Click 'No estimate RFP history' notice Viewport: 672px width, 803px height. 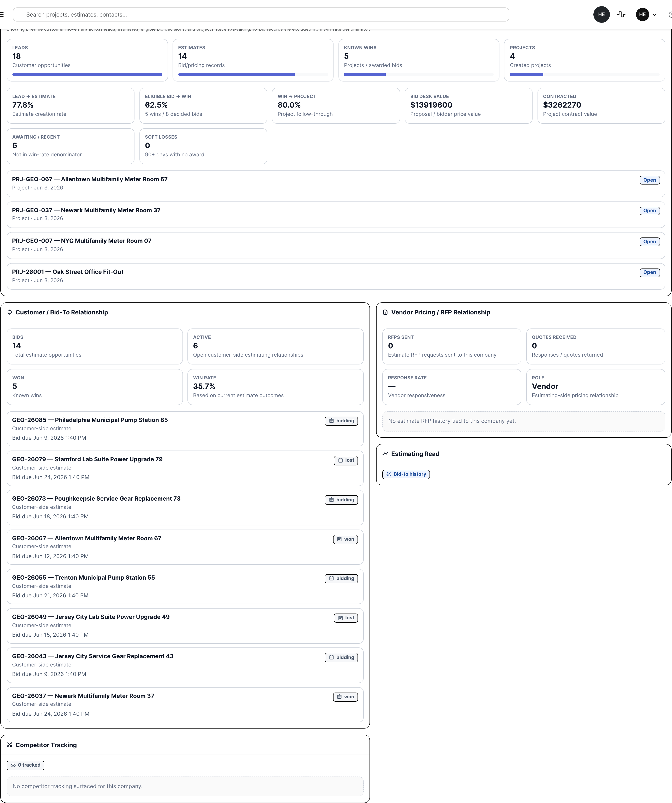(524, 421)
